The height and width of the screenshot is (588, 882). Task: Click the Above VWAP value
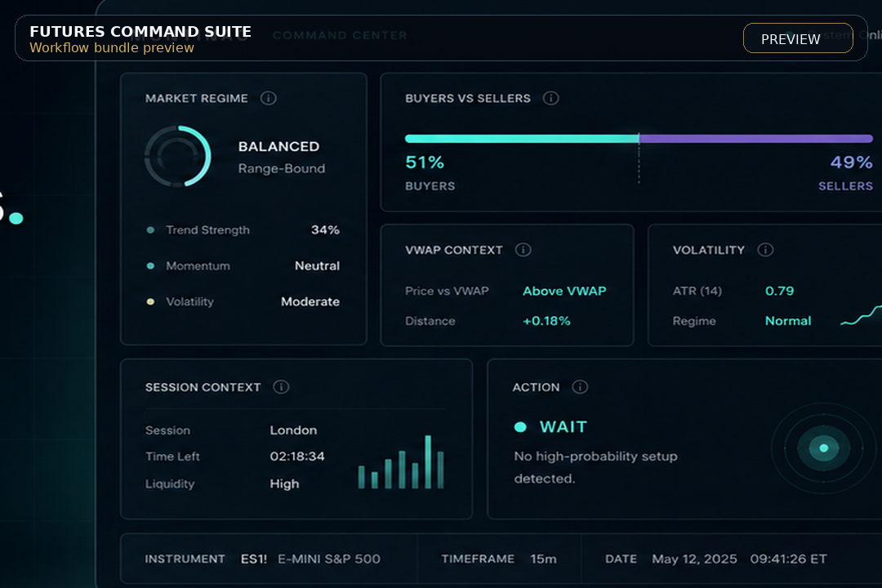(x=565, y=292)
